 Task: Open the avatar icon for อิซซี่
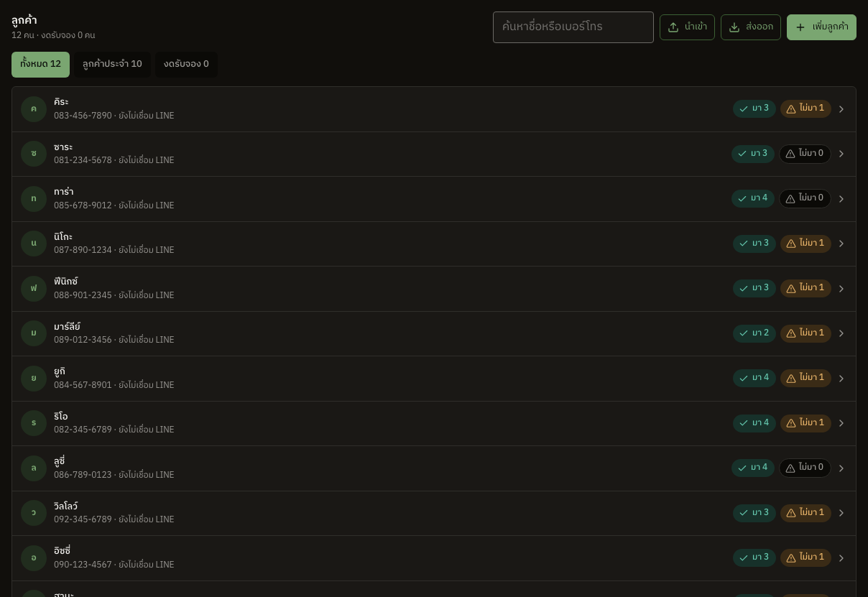pyautogui.click(x=34, y=558)
